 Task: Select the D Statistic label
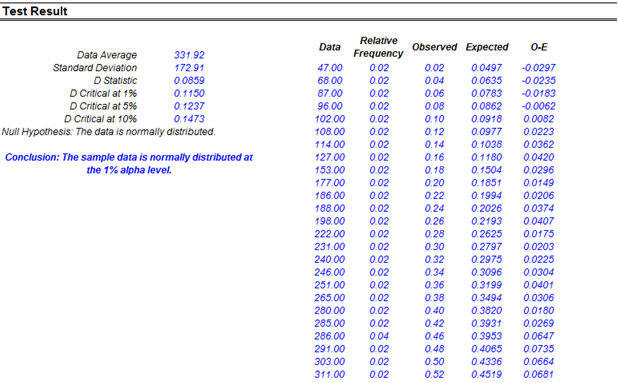pyautogui.click(x=115, y=81)
